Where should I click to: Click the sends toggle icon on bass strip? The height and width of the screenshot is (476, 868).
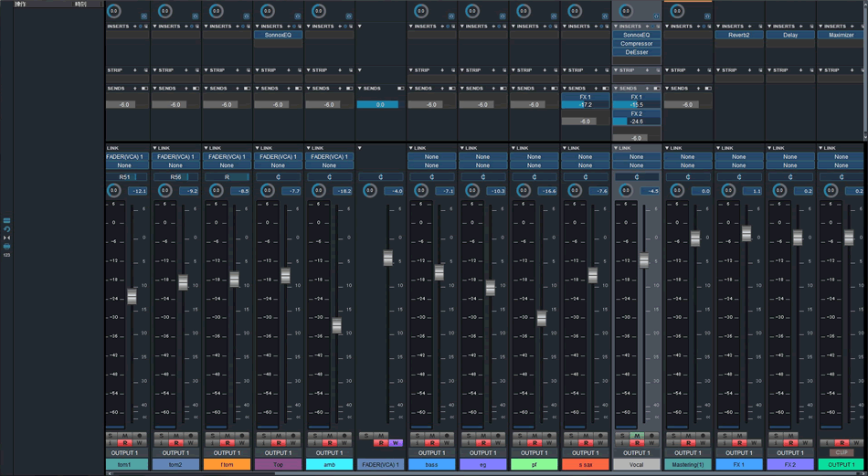coord(451,89)
